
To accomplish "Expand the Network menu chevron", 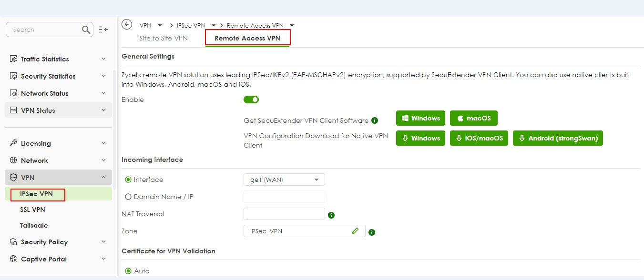I will (103, 160).
